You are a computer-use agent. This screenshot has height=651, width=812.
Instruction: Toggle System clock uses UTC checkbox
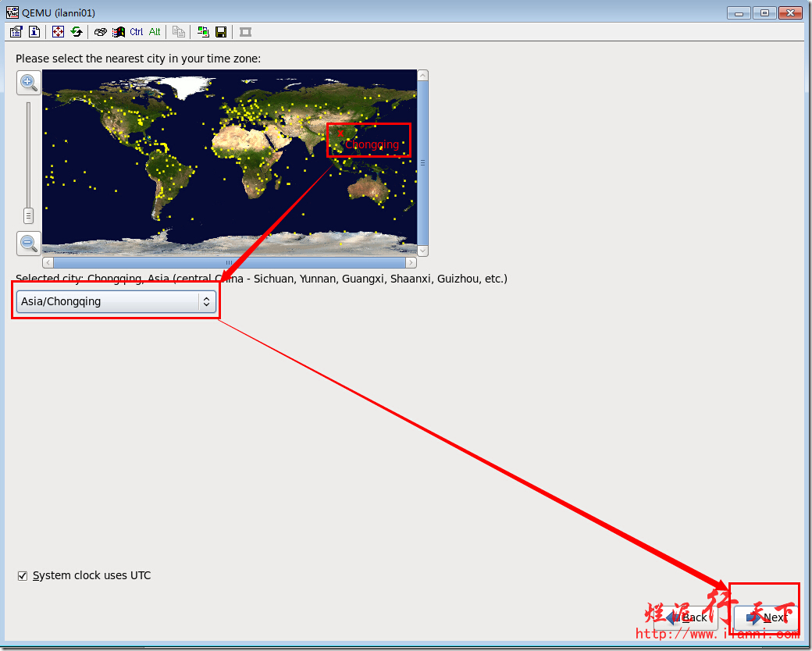click(23, 576)
